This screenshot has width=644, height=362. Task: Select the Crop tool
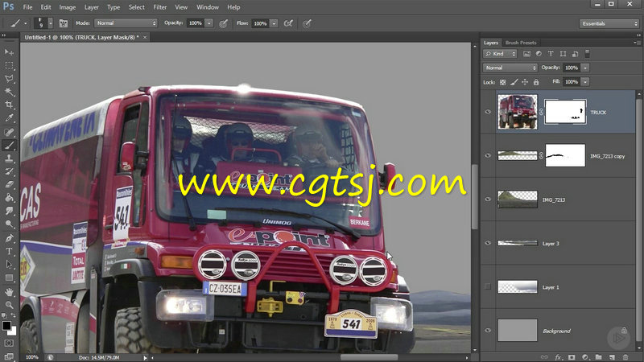click(x=9, y=105)
